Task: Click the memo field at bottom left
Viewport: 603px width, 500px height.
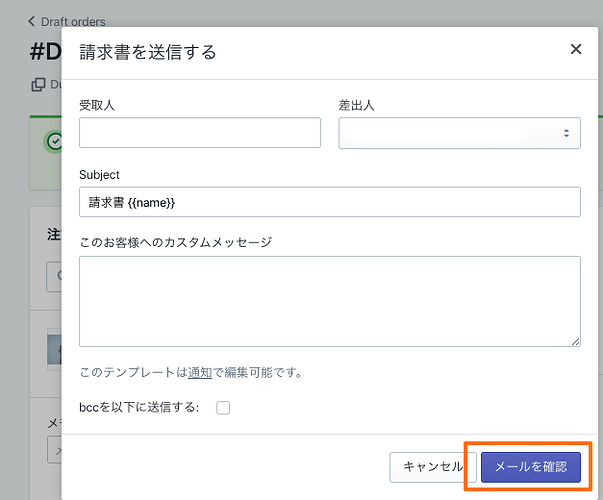Action: tap(54, 451)
